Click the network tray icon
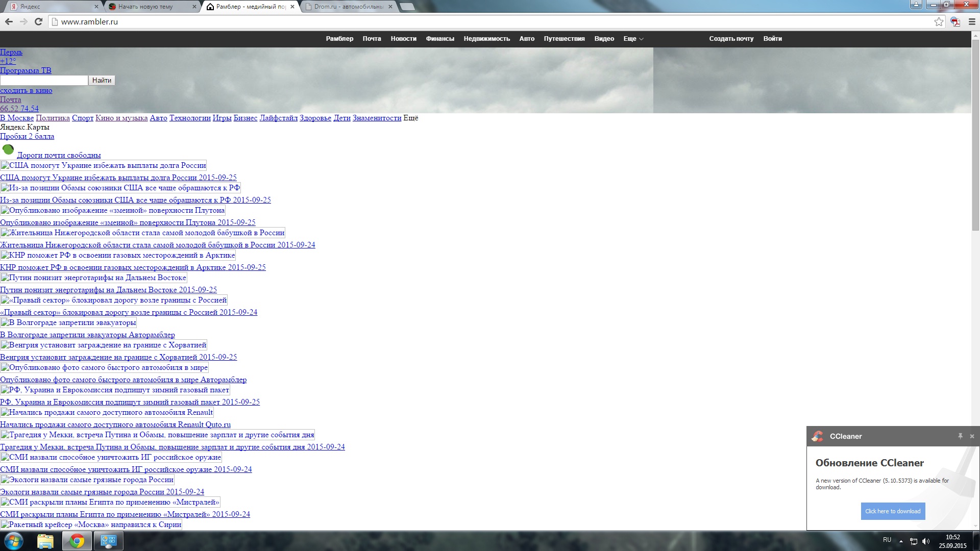The image size is (980, 551). click(x=914, y=541)
